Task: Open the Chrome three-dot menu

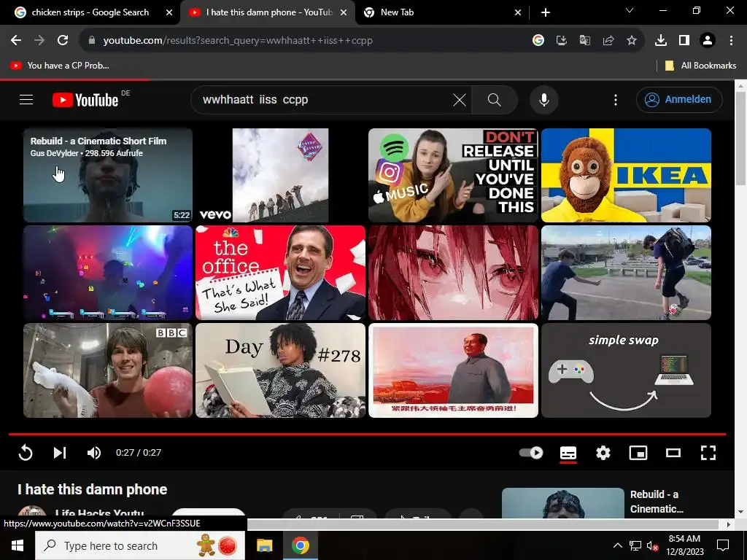Action: pyautogui.click(x=731, y=41)
